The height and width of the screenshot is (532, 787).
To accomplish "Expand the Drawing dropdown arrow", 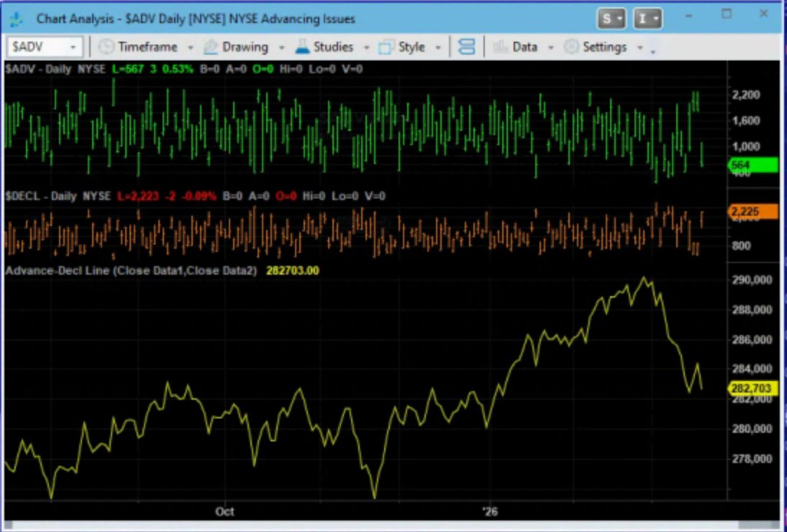I will (x=281, y=48).
